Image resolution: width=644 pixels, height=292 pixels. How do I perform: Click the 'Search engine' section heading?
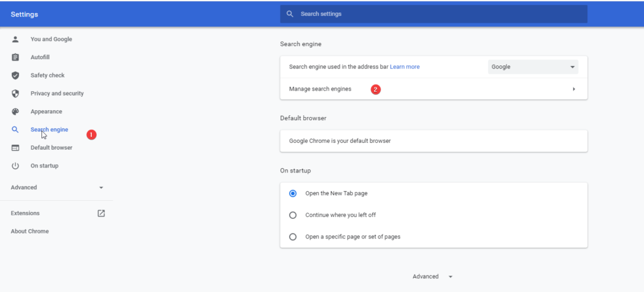tap(301, 44)
